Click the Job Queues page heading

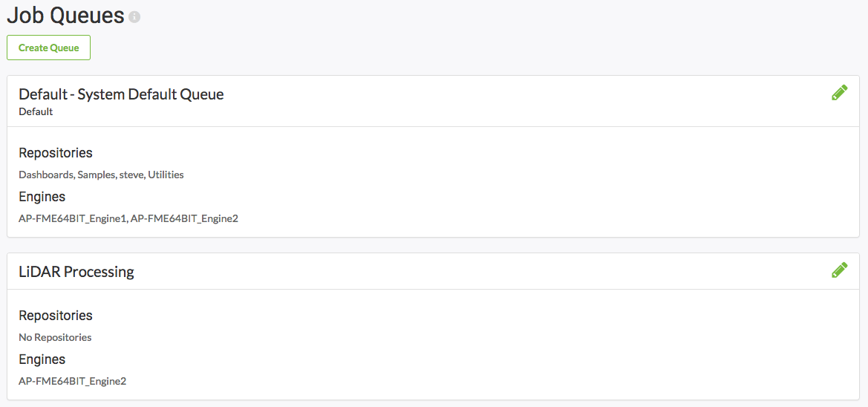coord(65,16)
